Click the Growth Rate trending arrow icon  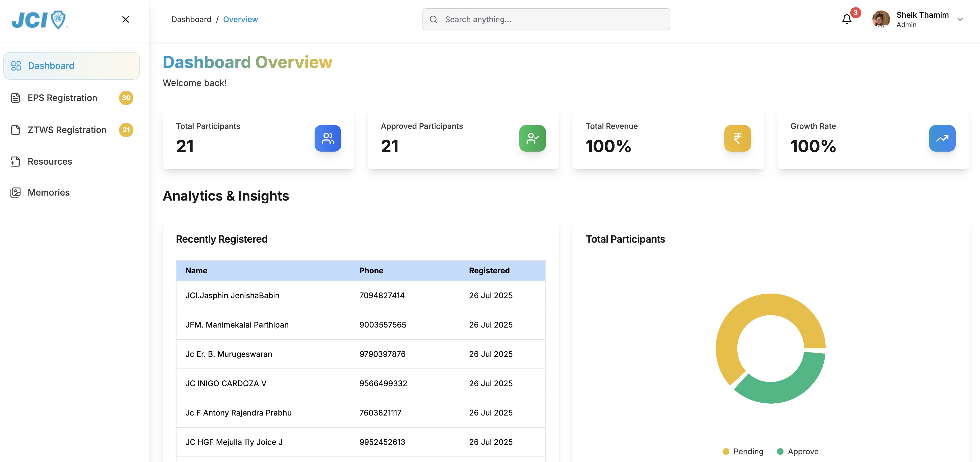pyautogui.click(x=942, y=138)
